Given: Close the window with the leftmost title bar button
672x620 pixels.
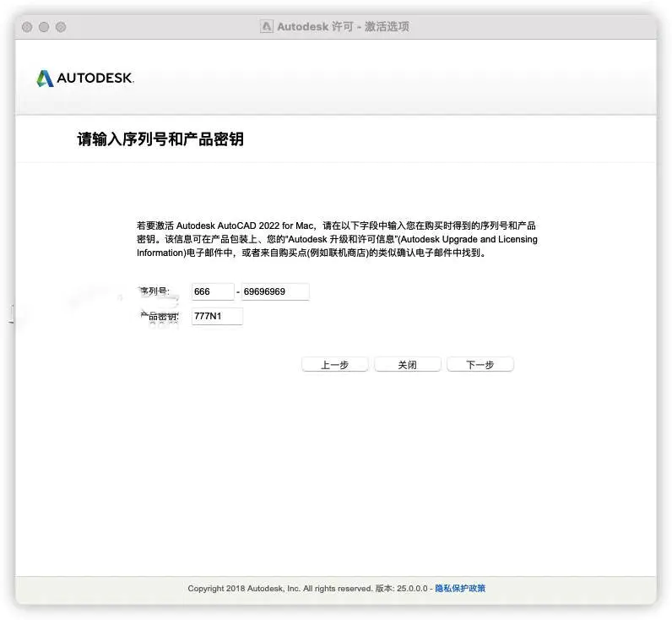Looking at the screenshot, I should click(x=27, y=27).
